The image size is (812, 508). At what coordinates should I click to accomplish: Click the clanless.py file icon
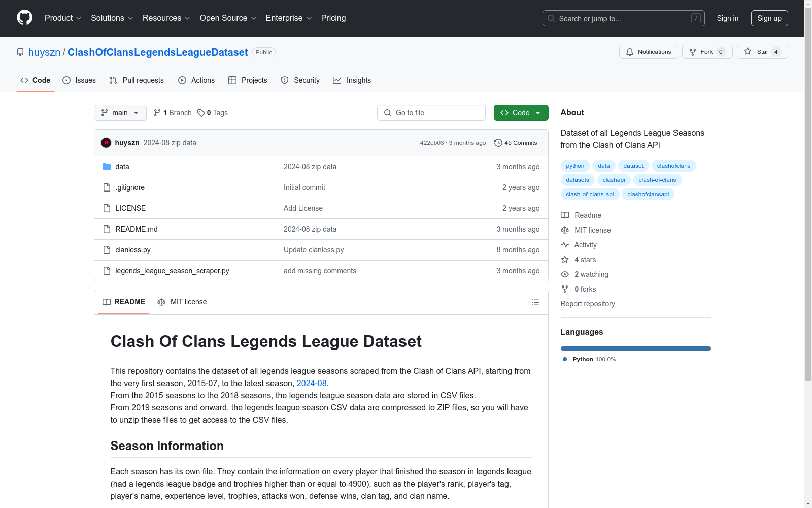(107, 250)
